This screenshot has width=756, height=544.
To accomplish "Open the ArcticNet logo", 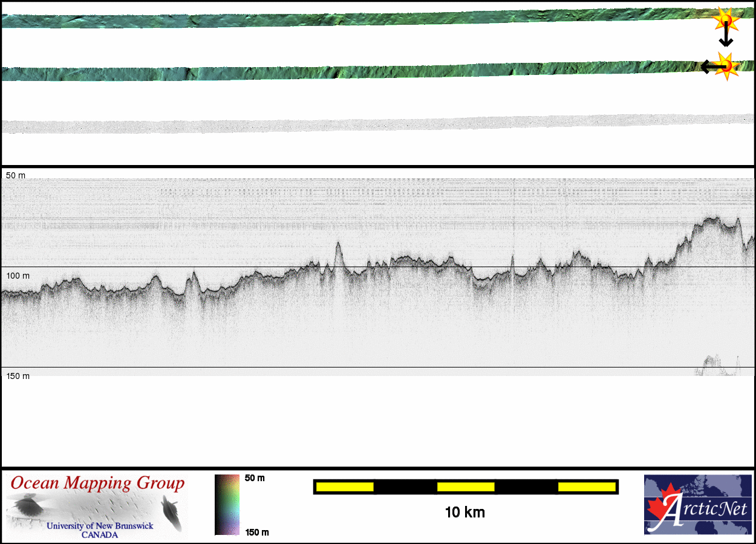I will [x=697, y=504].
